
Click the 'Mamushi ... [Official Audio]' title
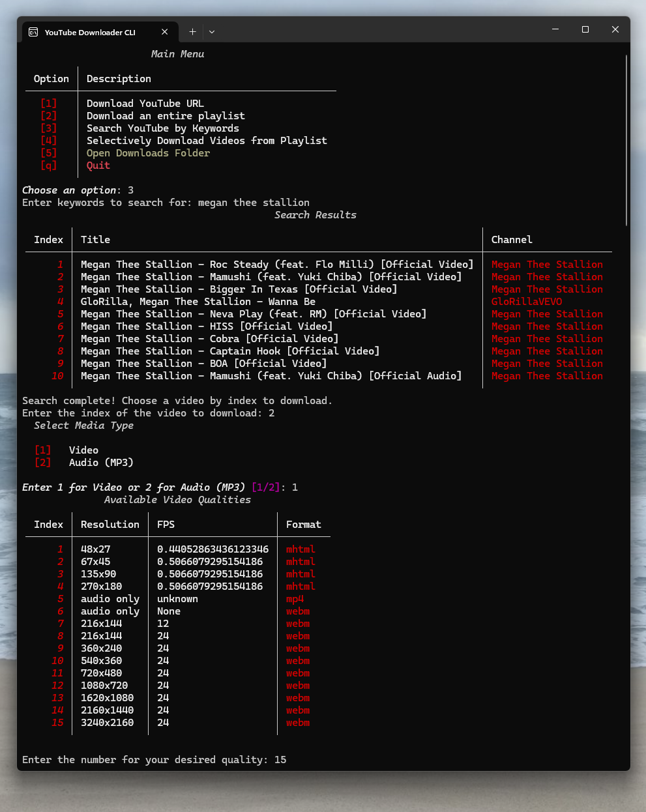point(271,376)
